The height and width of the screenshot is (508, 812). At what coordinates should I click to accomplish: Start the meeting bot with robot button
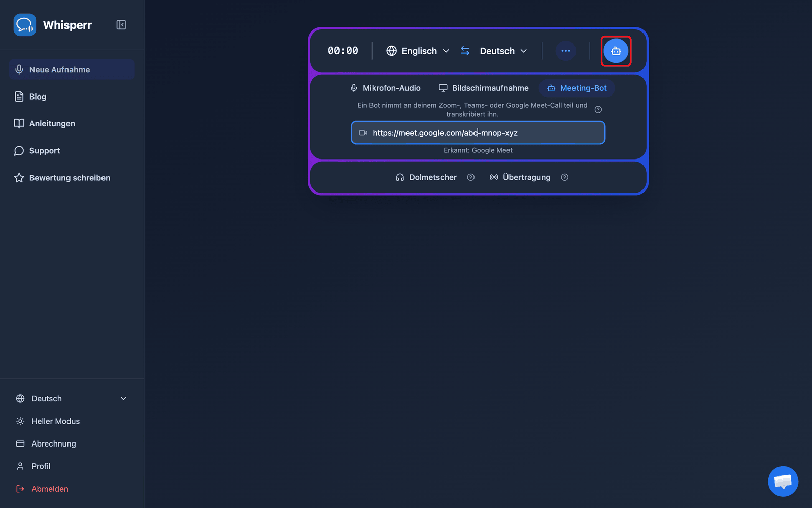tap(616, 51)
